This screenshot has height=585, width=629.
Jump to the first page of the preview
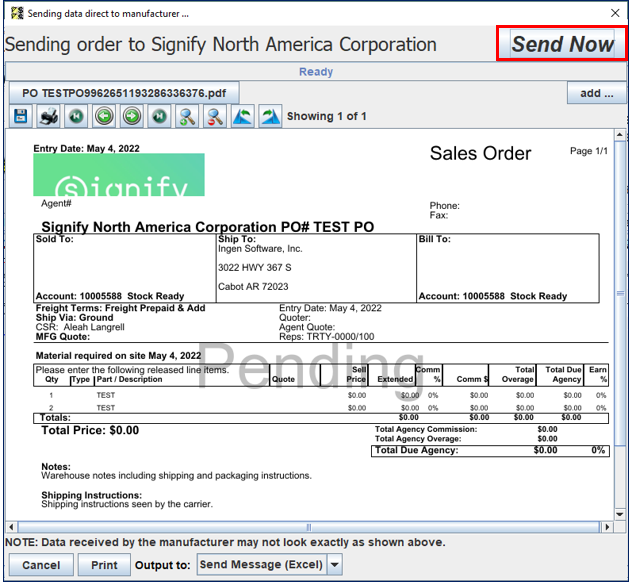pos(76,116)
